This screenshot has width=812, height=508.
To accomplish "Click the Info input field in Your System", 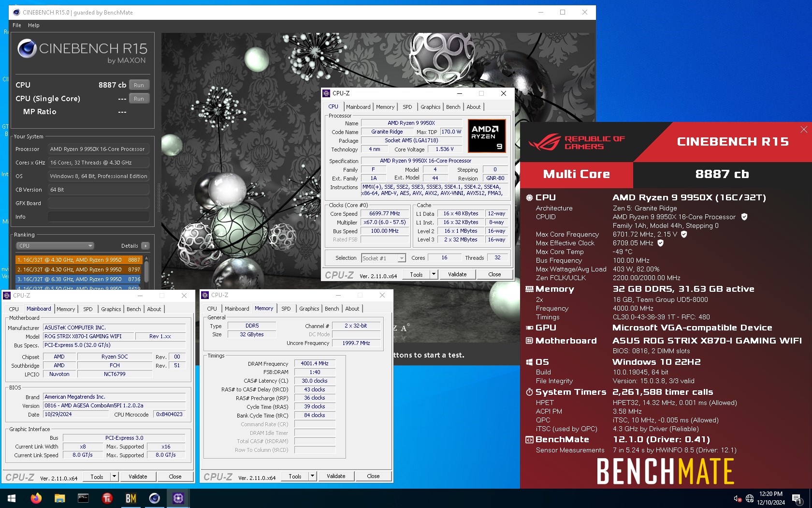I will pos(99,217).
